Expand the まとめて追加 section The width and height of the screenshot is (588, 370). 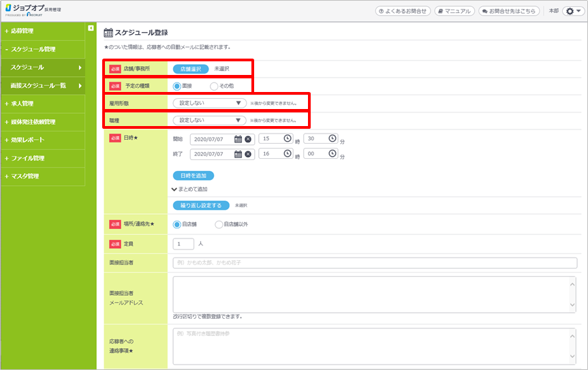pos(190,189)
